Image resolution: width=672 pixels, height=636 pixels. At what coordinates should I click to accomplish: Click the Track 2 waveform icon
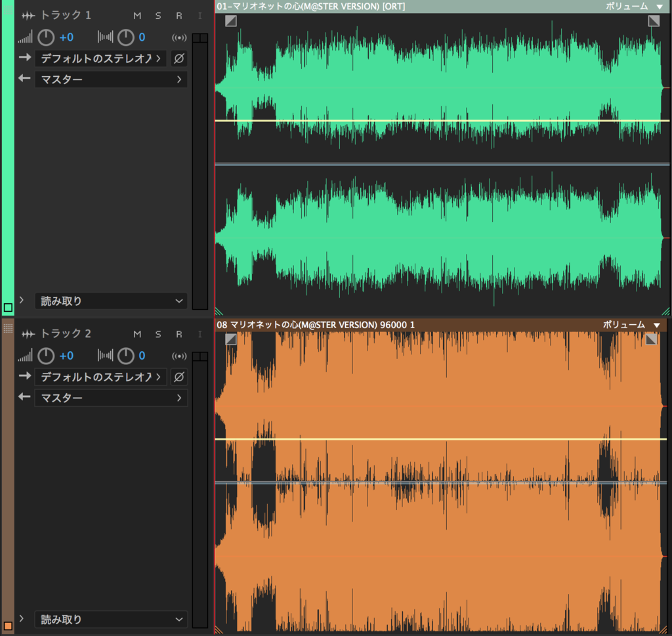click(28, 334)
